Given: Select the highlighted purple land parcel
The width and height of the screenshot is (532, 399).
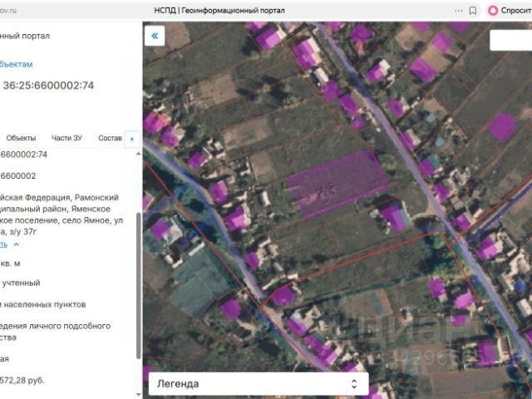Looking at the screenshot, I should tap(337, 184).
